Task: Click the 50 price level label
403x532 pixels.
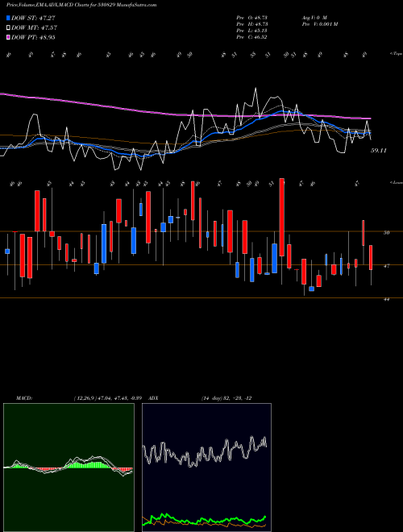Action: [x=387, y=233]
